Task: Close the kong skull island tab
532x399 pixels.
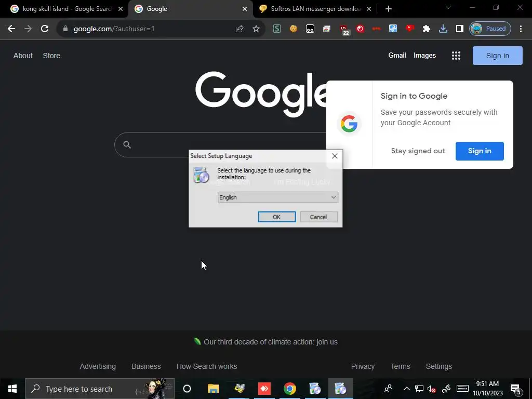Action: tap(121, 9)
